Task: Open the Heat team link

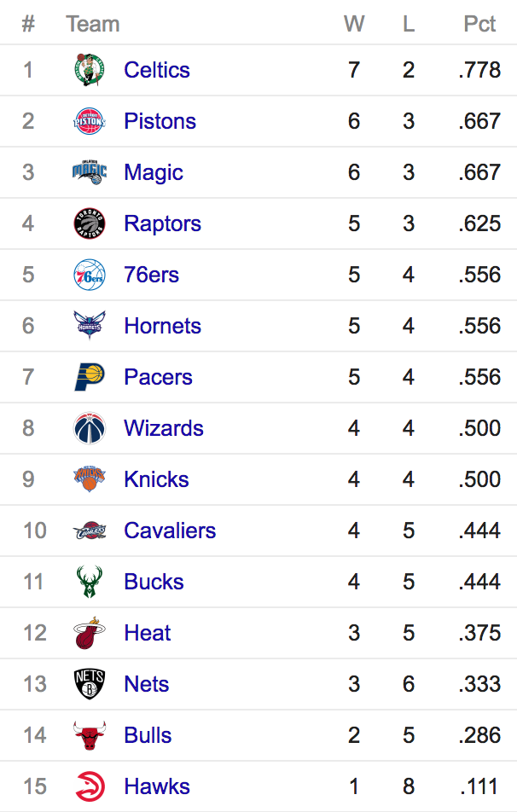Action: pyautogui.click(x=148, y=633)
